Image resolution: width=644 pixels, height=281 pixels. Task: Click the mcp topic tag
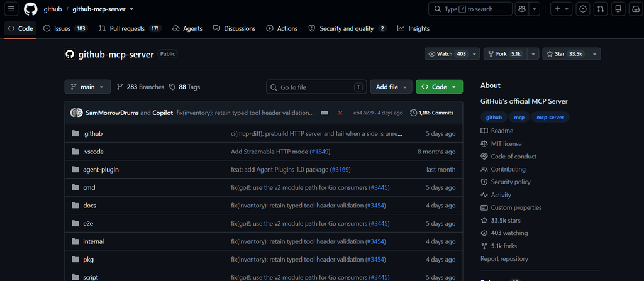(x=519, y=117)
